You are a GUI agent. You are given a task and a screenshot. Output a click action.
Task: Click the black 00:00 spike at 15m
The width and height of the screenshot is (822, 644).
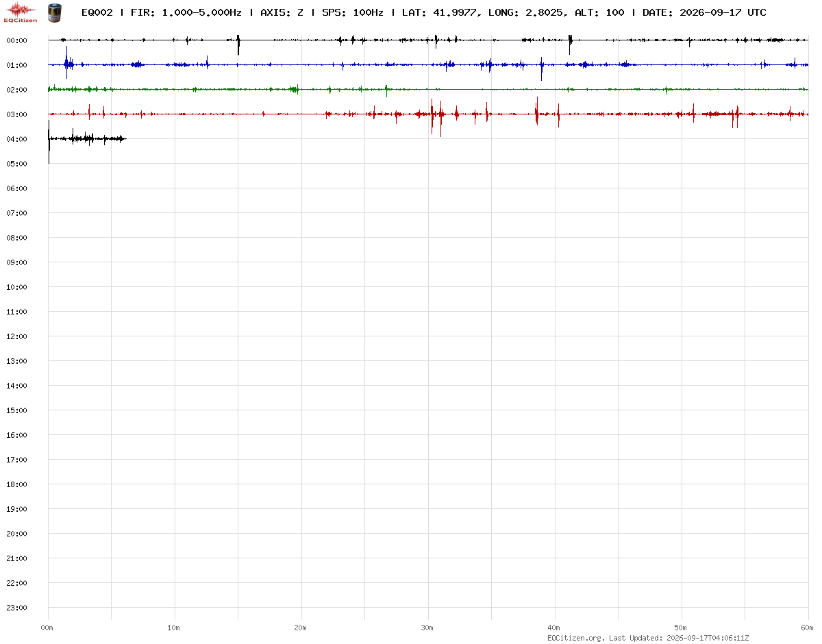coord(238,44)
